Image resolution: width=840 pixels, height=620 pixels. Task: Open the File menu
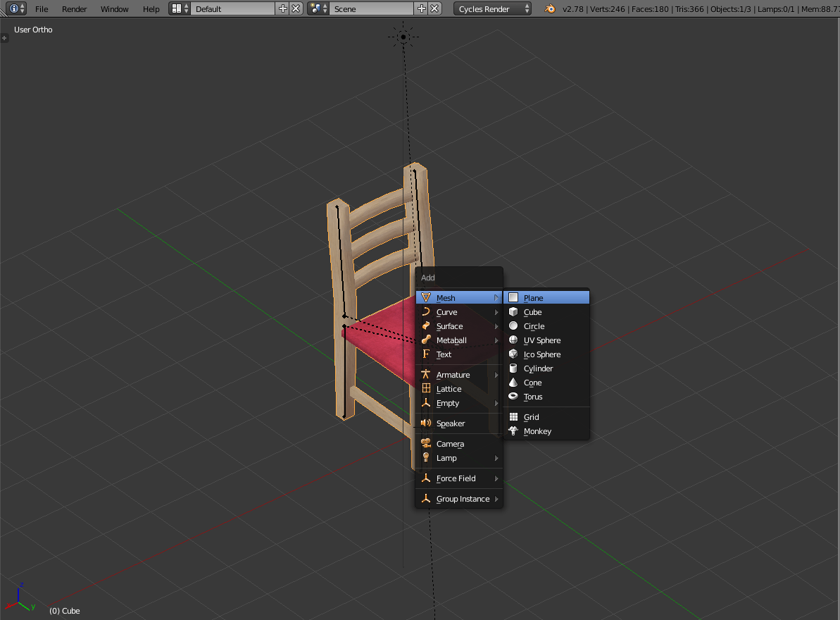coord(42,9)
